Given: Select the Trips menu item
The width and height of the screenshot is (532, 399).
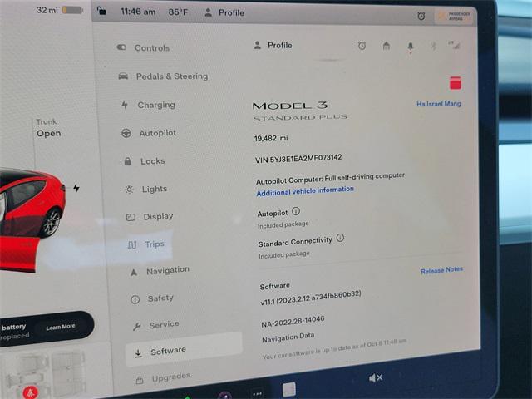Looking at the screenshot, I should pyautogui.click(x=154, y=244).
